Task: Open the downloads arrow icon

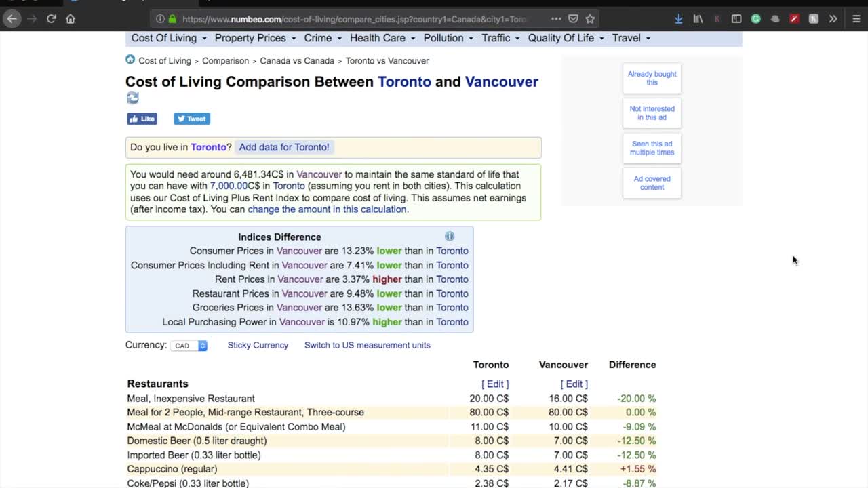Action: click(678, 19)
